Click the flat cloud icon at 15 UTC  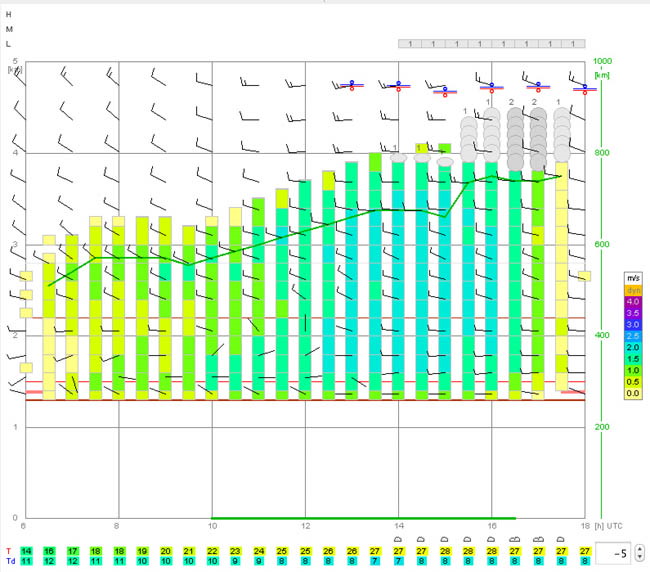[x=445, y=162]
